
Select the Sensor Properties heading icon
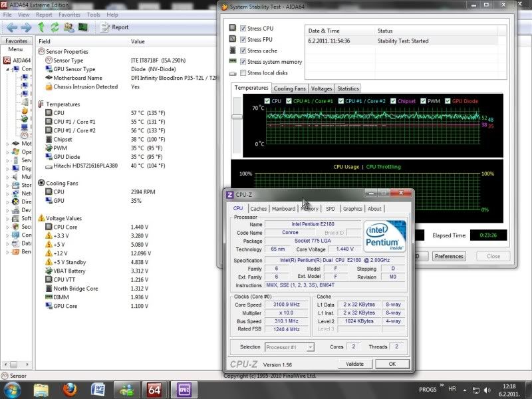tap(41, 52)
